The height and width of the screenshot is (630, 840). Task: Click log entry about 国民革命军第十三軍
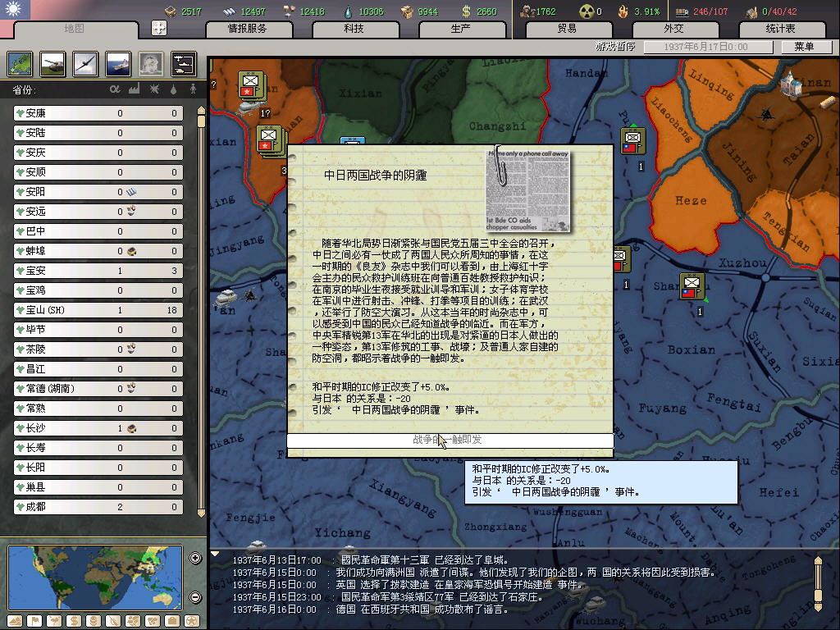click(x=371, y=560)
